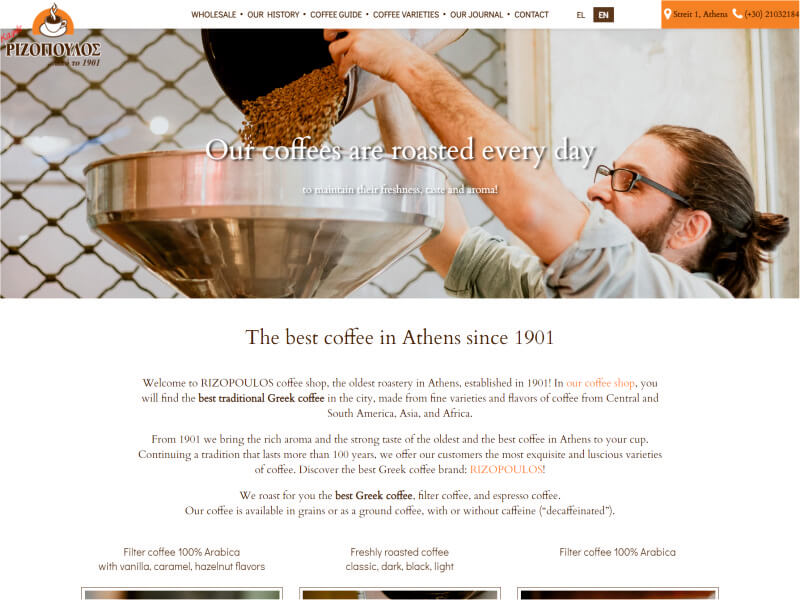Visit the Our Journal section
800x600 pixels.
pyautogui.click(x=476, y=15)
